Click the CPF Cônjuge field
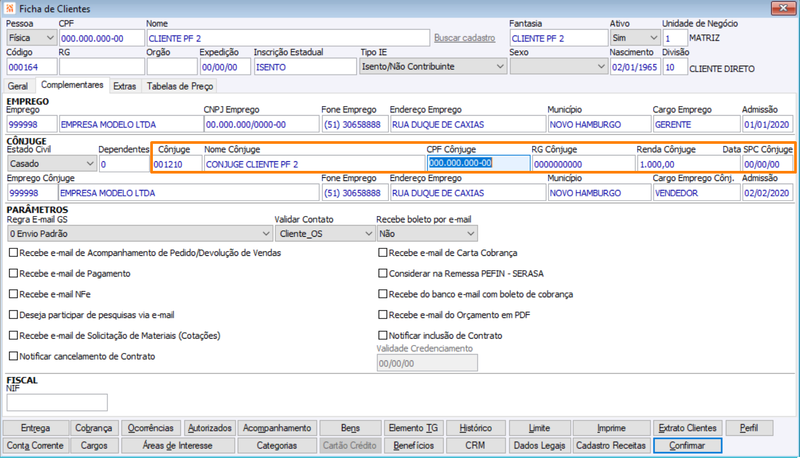This screenshot has width=800, height=458. click(478, 163)
